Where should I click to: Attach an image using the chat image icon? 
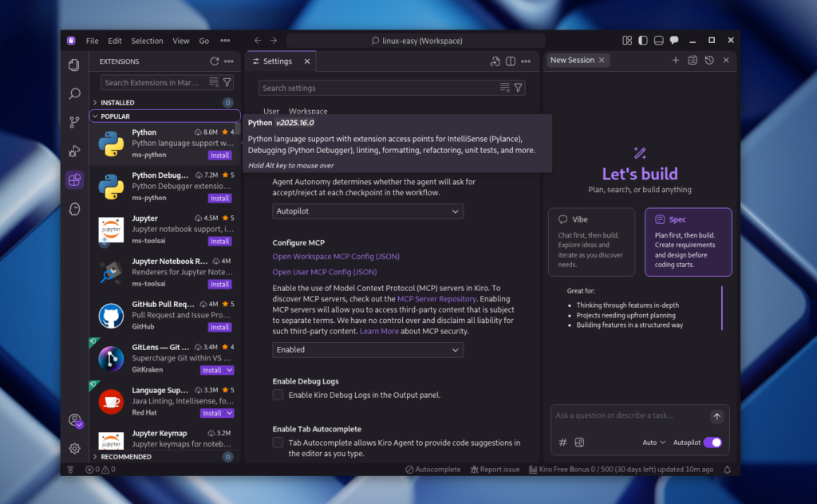pyautogui.click(x=578, y=442)
